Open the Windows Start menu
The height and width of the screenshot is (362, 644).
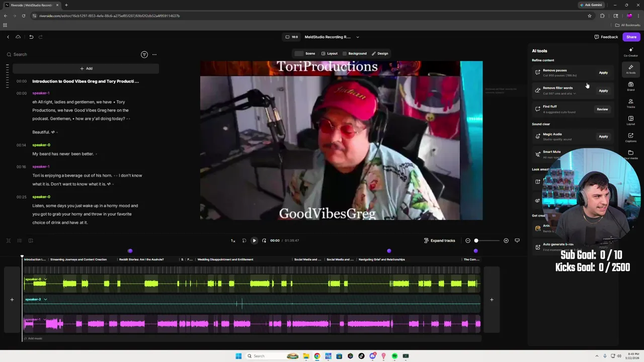coord(238,356)
